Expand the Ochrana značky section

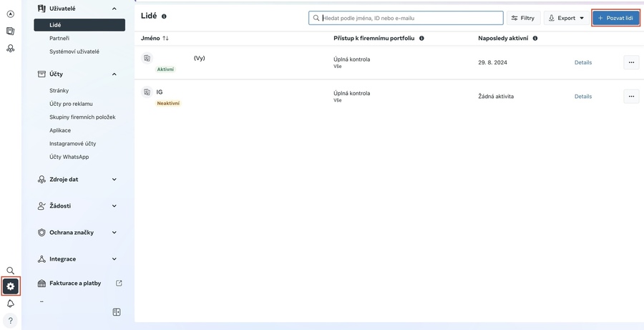(x=114, y=233)
